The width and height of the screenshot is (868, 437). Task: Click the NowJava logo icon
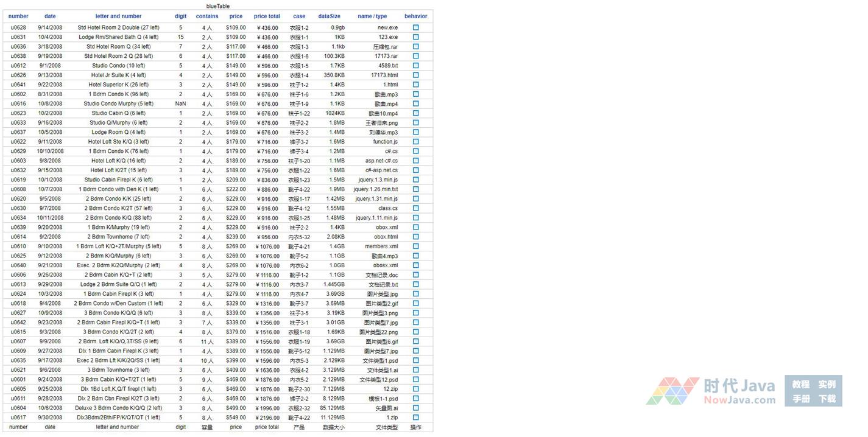(672, 391)
